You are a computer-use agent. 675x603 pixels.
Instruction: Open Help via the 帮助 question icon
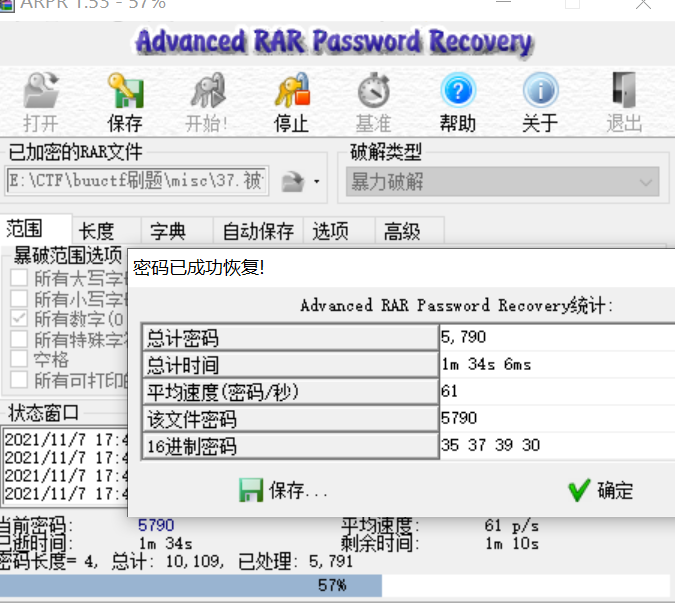(x=458, y=90)
